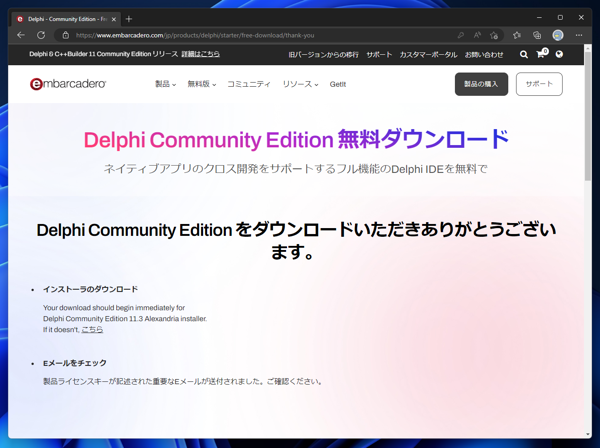The height and width of the screenshot is (448, 600).
Task: Open サポート link in top bar
Action: [x=379, y=55]
